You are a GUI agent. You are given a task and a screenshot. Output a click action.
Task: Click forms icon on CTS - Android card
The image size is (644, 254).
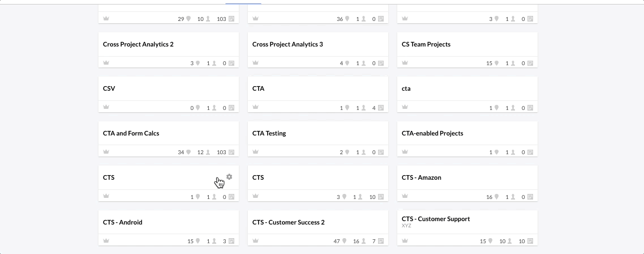click(231, 242)
